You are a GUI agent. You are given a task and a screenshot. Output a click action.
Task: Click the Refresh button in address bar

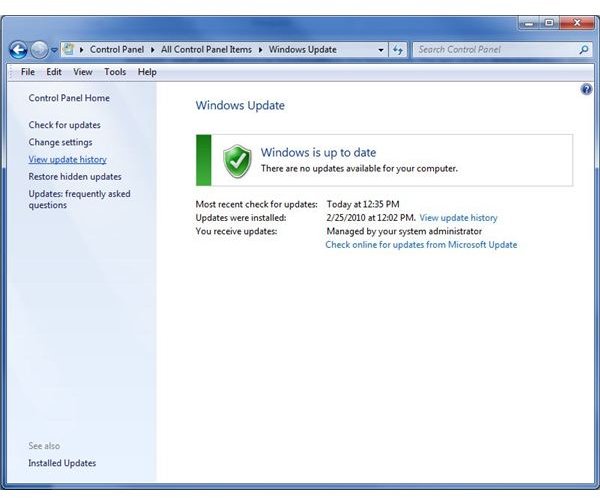pos(398,50)
